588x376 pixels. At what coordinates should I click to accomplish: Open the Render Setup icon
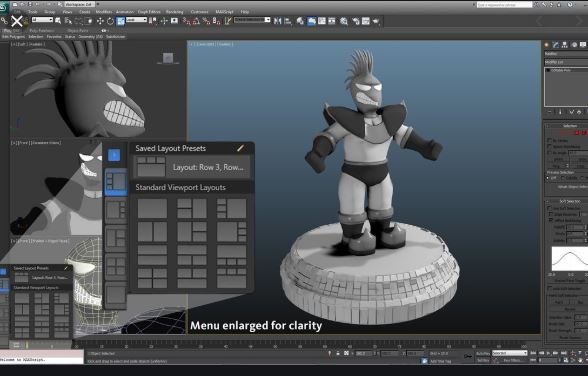356,21
